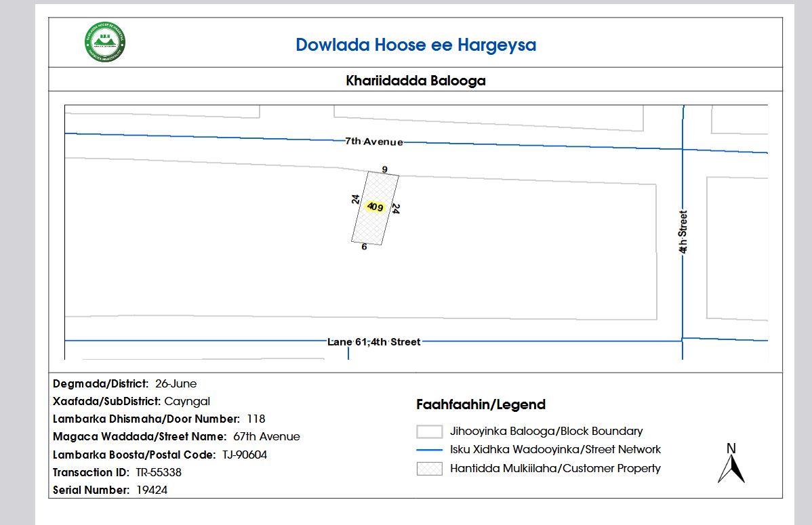Click the Jihooyinka Balooga/Block Boundary text
The width and height of the screenshot is (812, 525).
pos(546,432)
